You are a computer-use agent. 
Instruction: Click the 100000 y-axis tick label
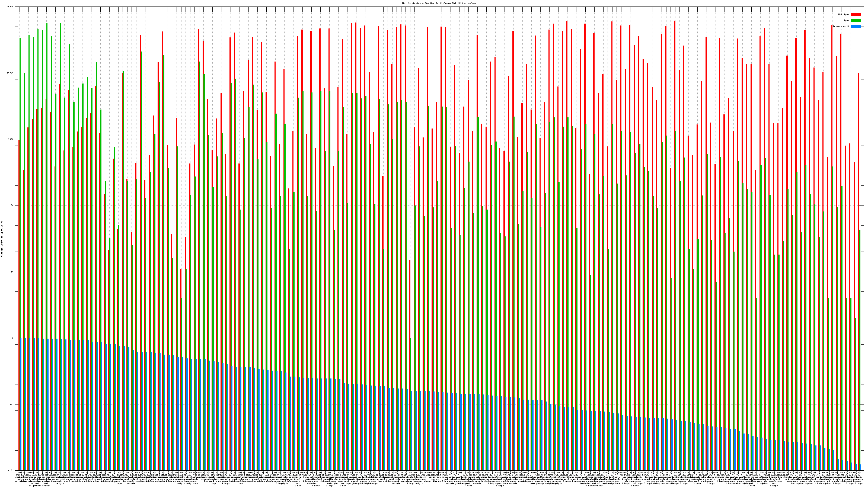point(10,7)
